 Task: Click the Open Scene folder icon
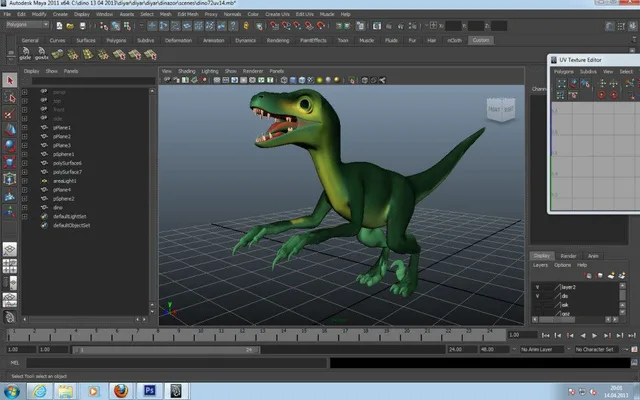point(70,26)
